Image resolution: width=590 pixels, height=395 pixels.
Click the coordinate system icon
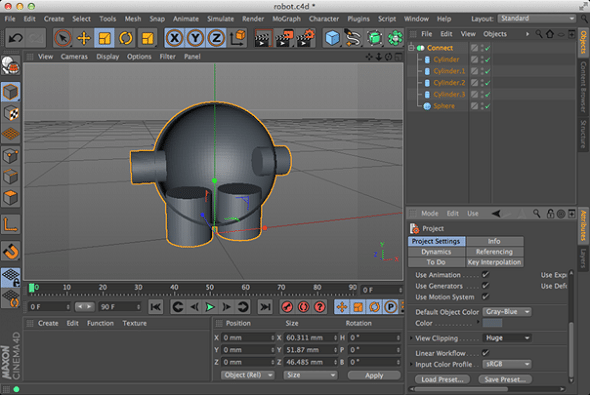click(x=237, y=38)
